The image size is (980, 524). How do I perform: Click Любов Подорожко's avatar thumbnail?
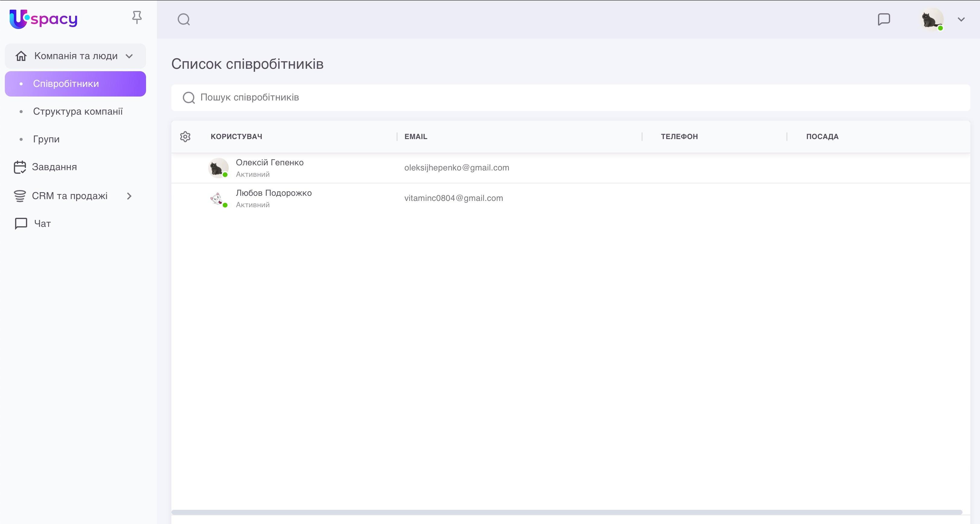(x=218, y=198)
